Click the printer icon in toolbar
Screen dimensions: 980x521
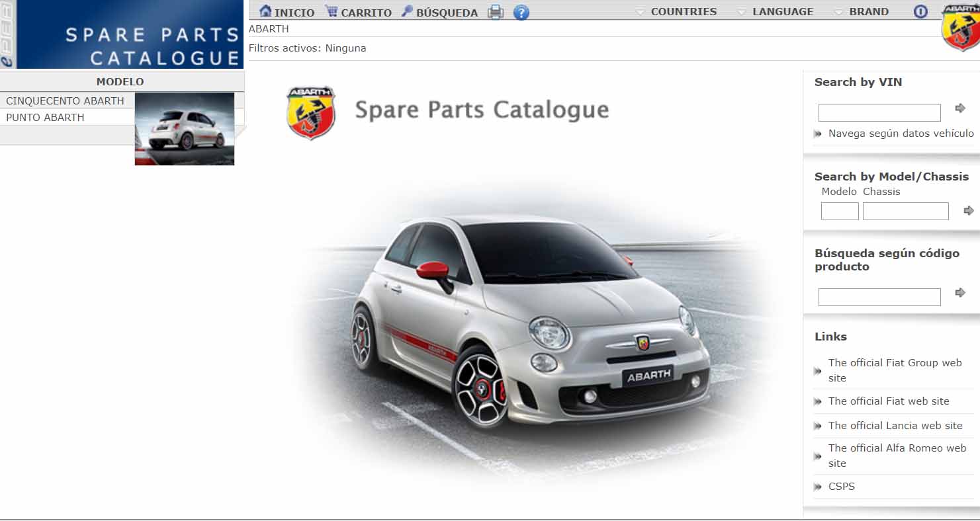point(496,12)
